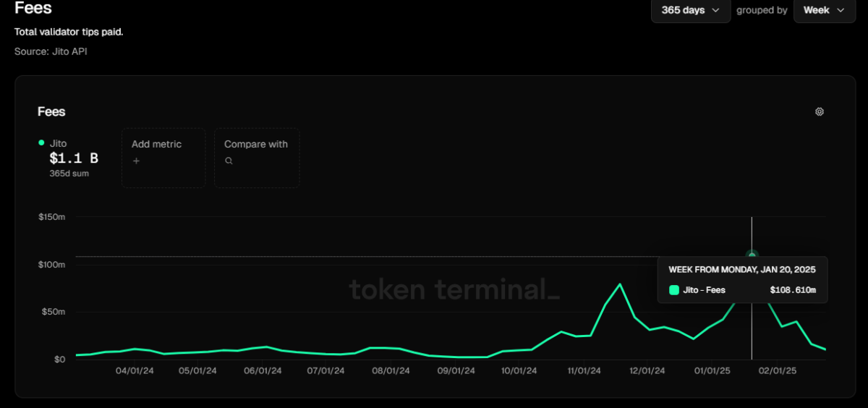Click the plus icon under Add metric
The width and height of the screenshot is (868, 408).
click(x=136, y=161)
